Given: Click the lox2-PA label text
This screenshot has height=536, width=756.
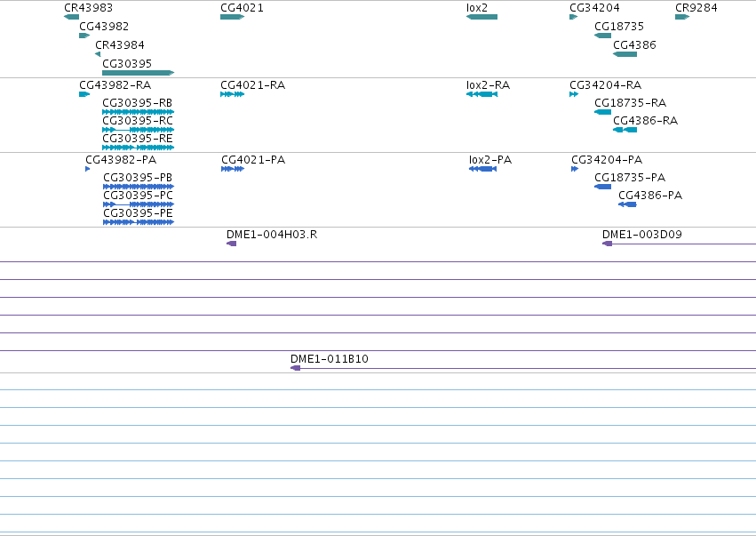Looking at the screenshot, I should coord(490,160).
